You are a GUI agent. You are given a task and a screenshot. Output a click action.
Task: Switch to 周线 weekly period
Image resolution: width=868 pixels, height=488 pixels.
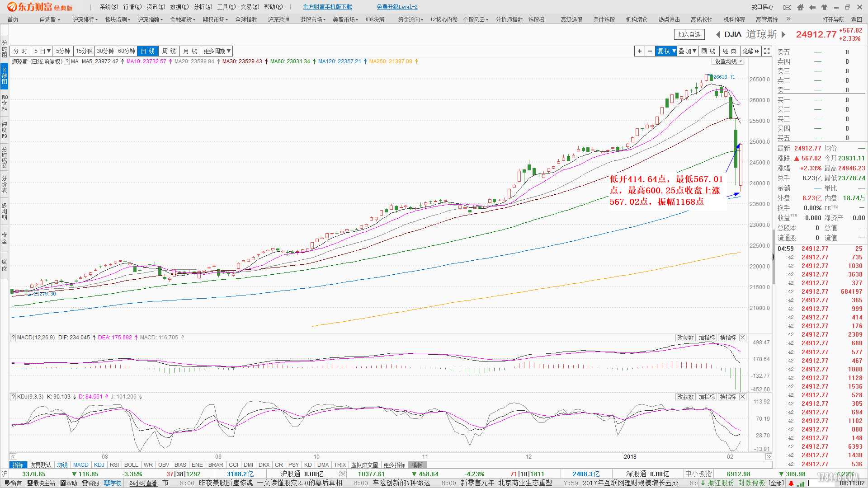(x=169, y=51)
